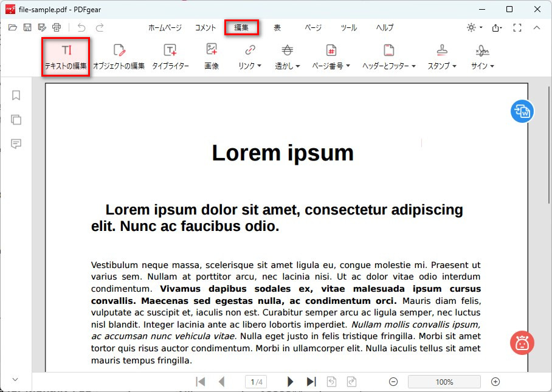Image resolution: width=552 pixels, height=392 pixels.
Task: Open the bookmarks panel in left sidebar
Action: click(16, 95)
